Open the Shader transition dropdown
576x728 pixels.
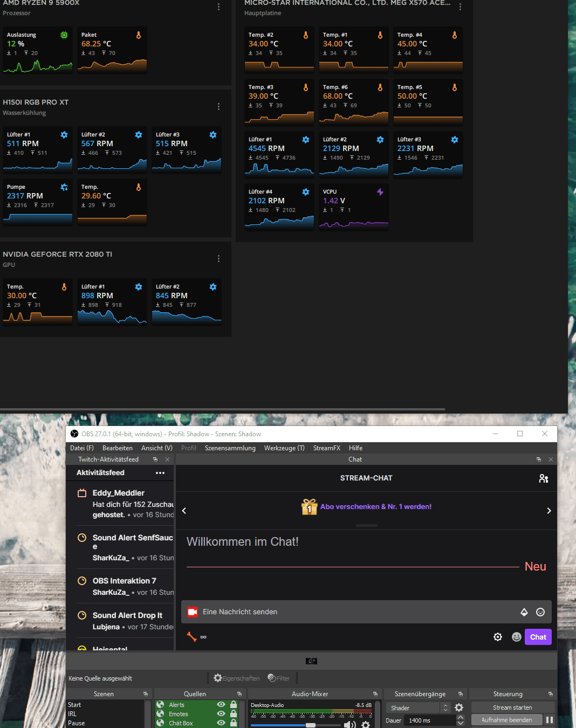[x=419, y=708]
